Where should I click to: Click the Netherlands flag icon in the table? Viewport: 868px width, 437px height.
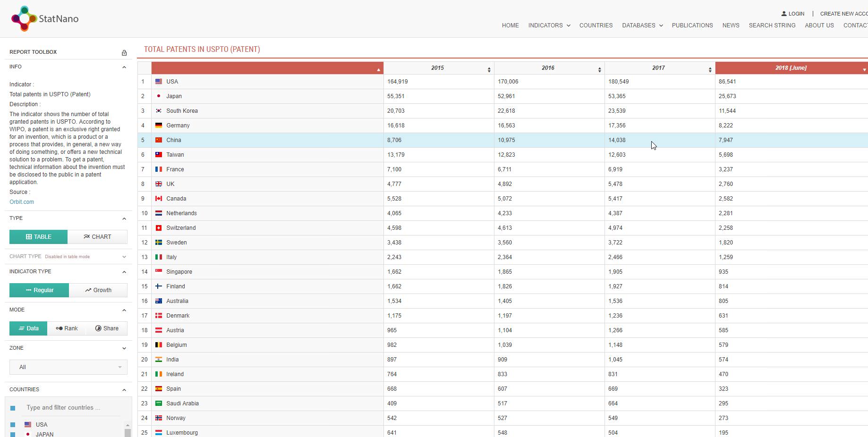(159, 213)
